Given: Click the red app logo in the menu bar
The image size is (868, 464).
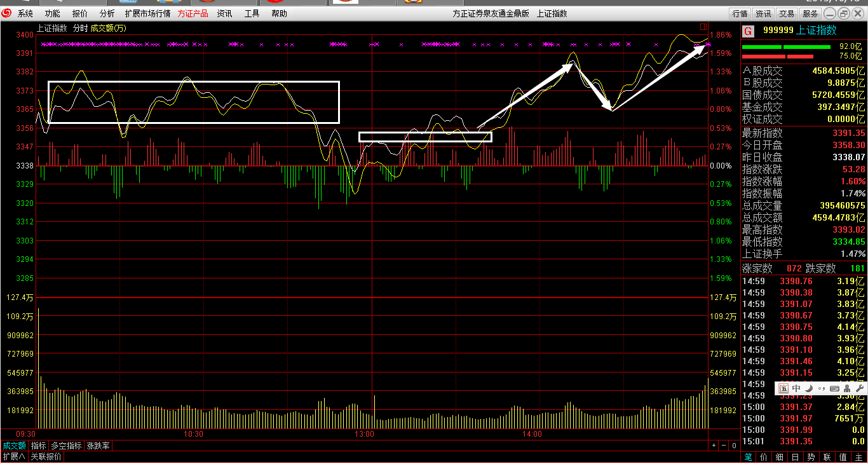Looking at the screenshot, I should 7,13.
